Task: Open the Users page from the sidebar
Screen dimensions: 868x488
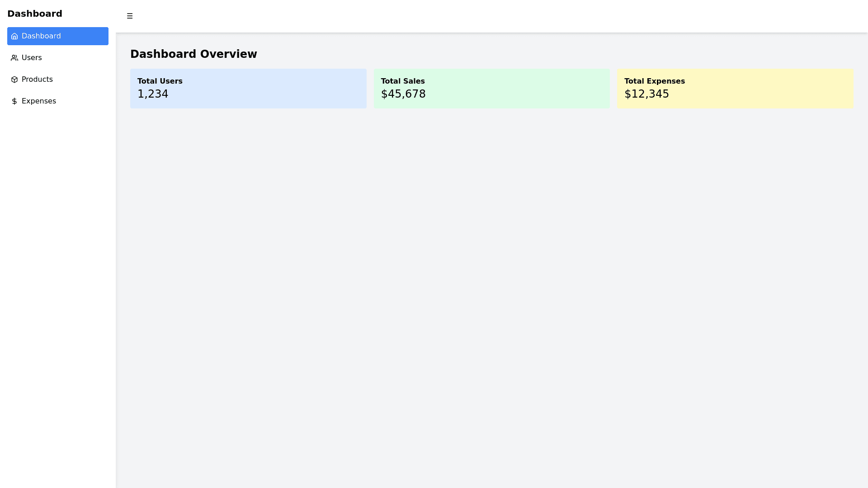Action: click(x=32, y=58)
